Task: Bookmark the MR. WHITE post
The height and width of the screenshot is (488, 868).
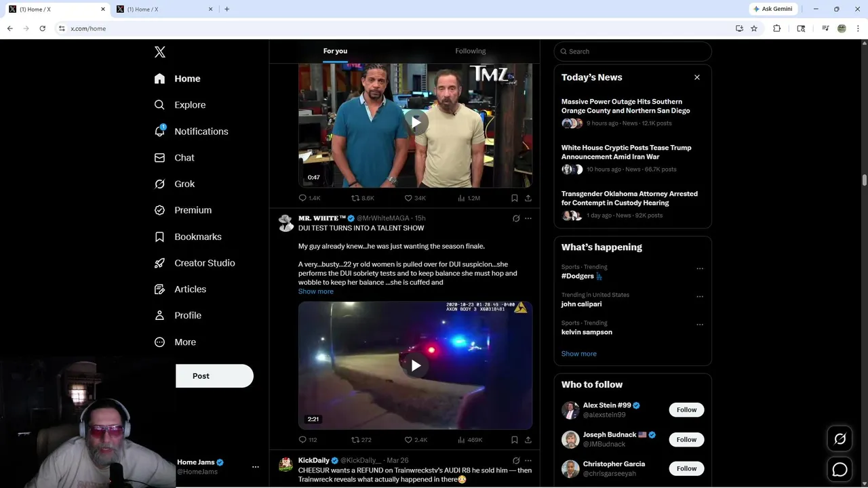Action: point(514,440)
